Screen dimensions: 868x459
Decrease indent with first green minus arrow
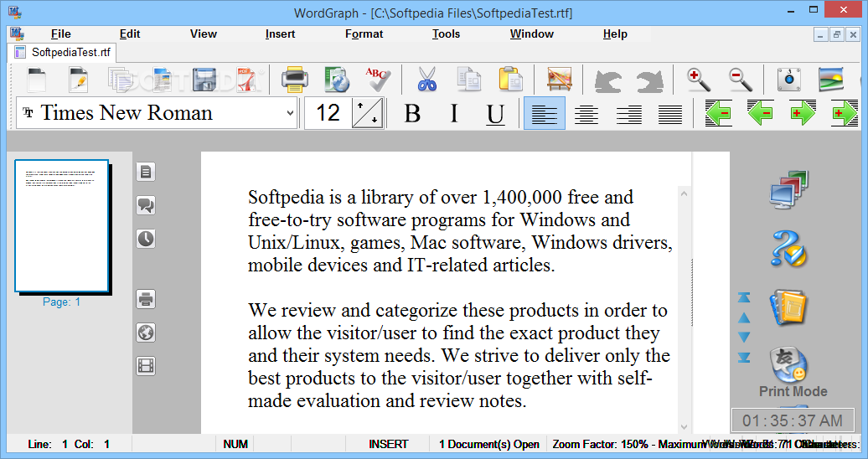(x=718, y=113)
